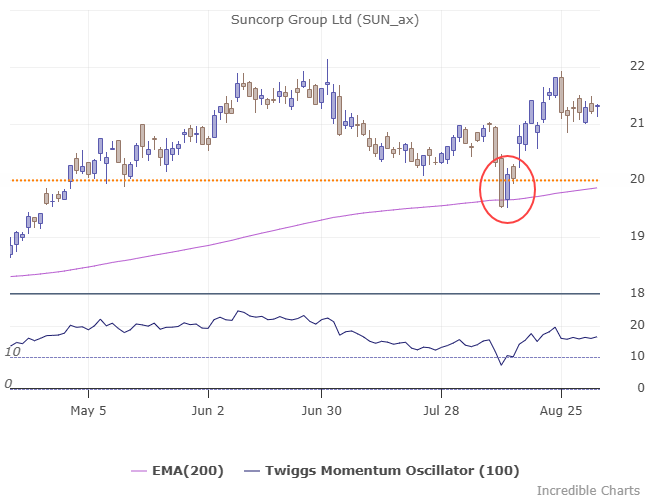
Task: Click the Incredible Charts attribution text
Action: point(588,490)
